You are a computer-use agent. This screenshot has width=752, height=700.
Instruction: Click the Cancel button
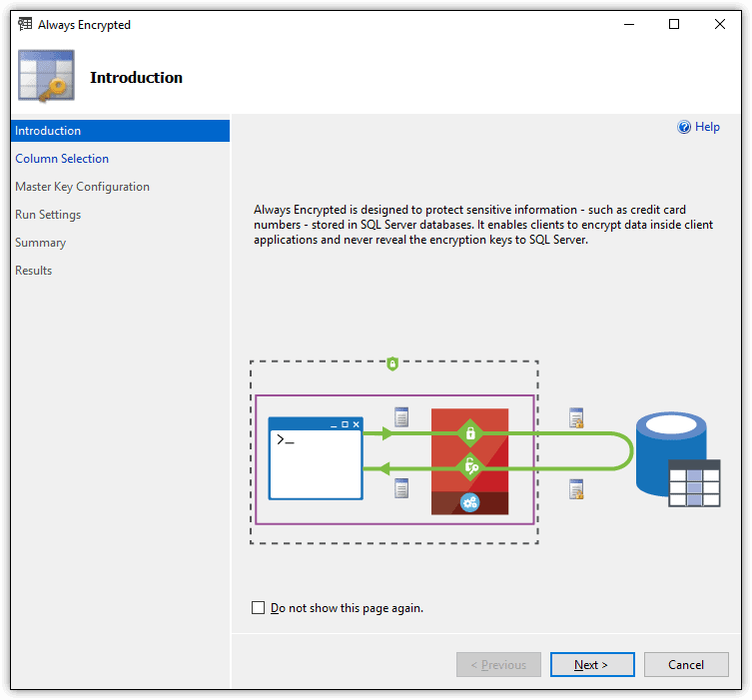coord(686,664)
